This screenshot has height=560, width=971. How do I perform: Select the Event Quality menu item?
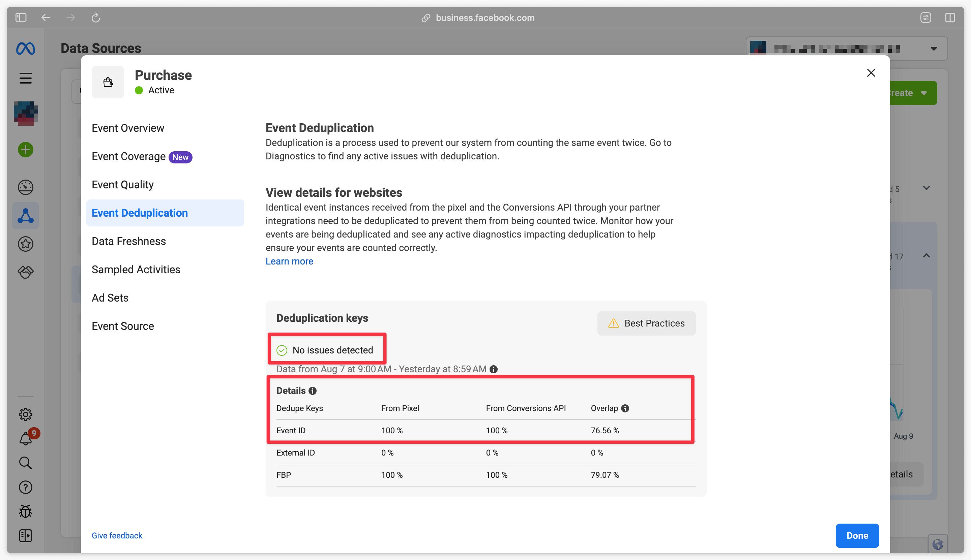point(122,185)
